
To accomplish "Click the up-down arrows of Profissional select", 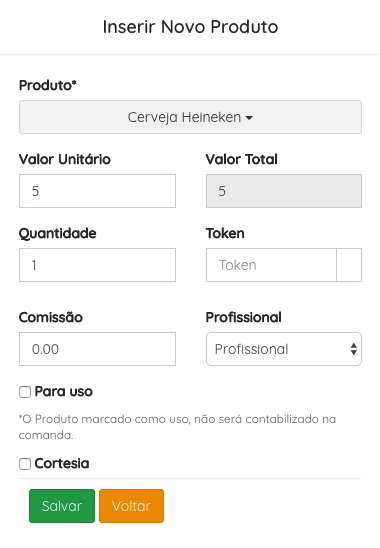I will click(353, 349).
